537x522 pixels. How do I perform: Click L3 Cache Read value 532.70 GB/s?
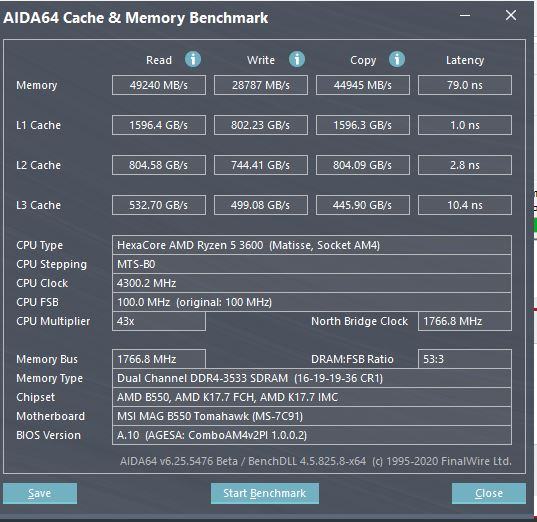(159, 205)
